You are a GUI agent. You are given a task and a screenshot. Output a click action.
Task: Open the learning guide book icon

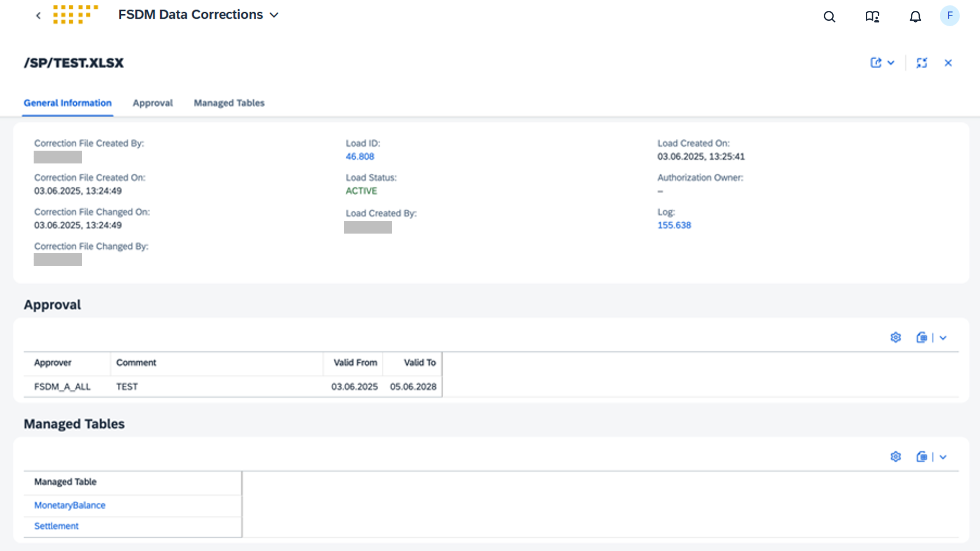(872, 17)
